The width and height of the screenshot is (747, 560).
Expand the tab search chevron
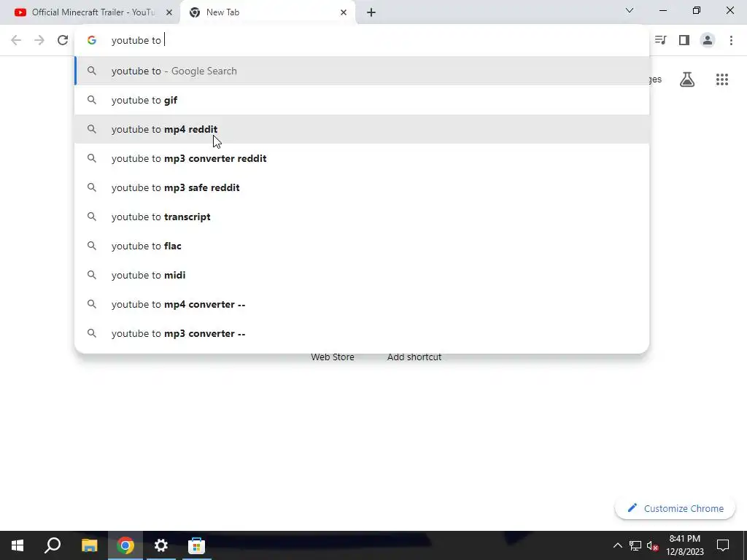[x=630, y=10]
